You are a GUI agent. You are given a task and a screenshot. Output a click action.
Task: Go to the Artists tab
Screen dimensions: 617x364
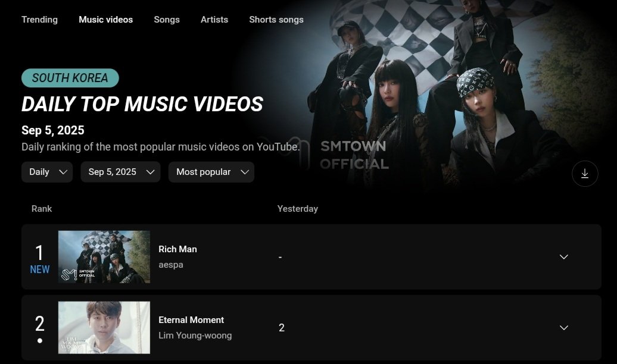[214, 20]
